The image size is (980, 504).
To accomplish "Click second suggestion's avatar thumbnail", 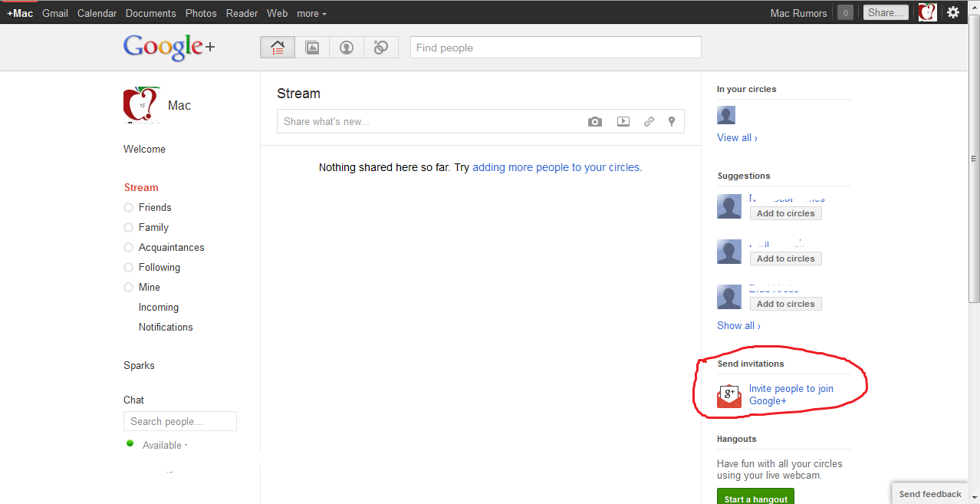I will [729, 252].
